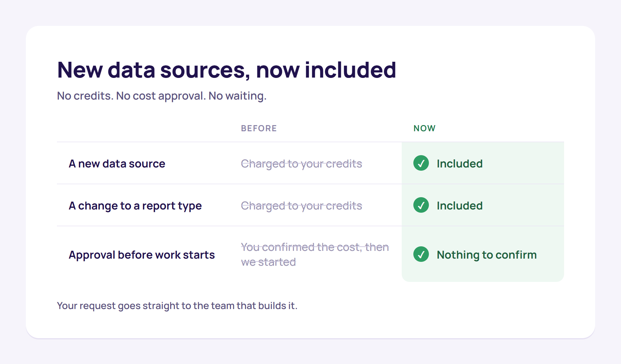Click the subtitle 'No credits. No cost approval. No waiting.'
Screen dimensions: 621x364
162,96
